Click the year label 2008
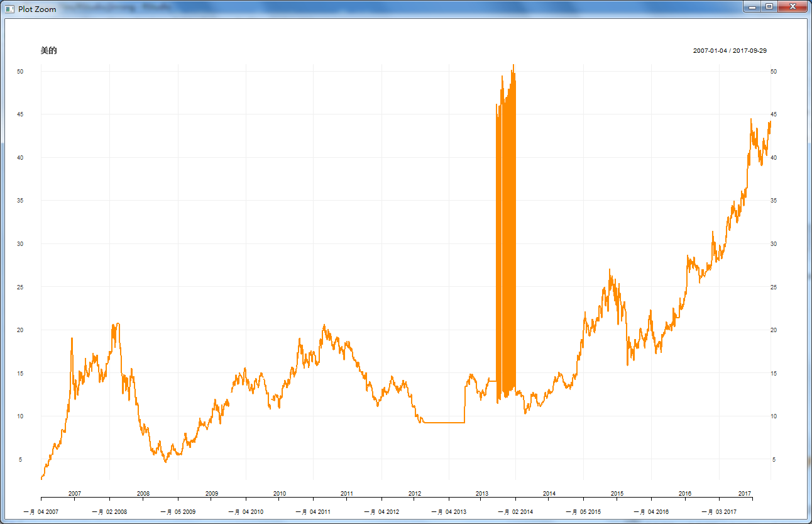The image size is (812, 524). click(x=143, y=494)
